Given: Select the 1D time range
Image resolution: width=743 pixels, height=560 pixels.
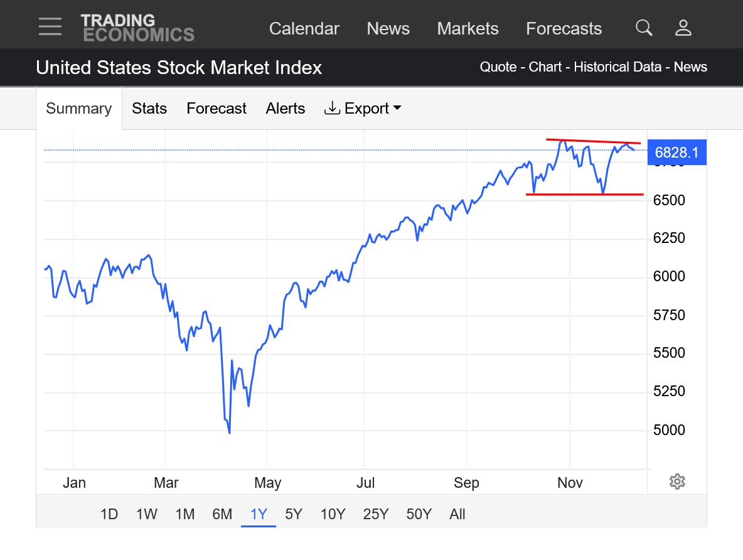Looking at the screenshot, I should (109, 515).
